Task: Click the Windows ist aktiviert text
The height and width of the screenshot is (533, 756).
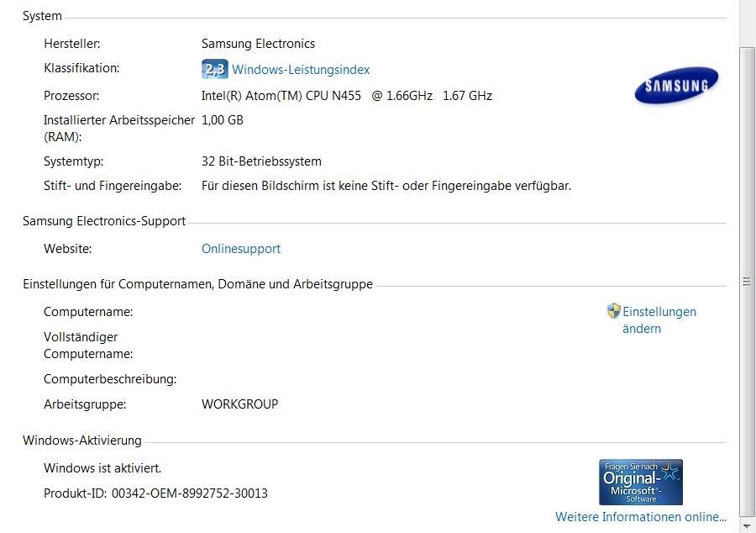Action: pos(102,468)
